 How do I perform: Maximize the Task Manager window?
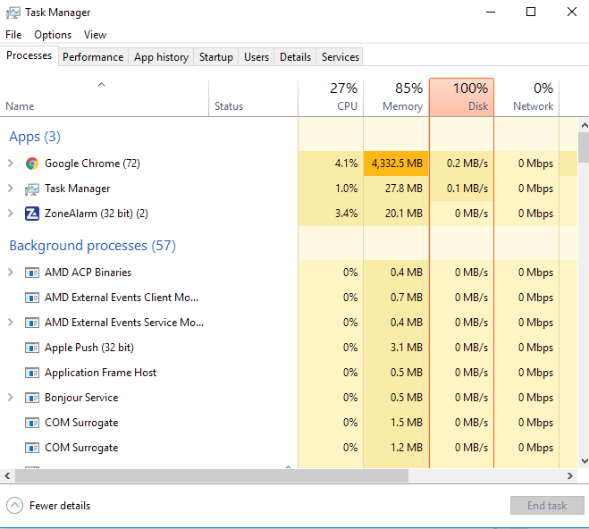[x=531, y=12]
